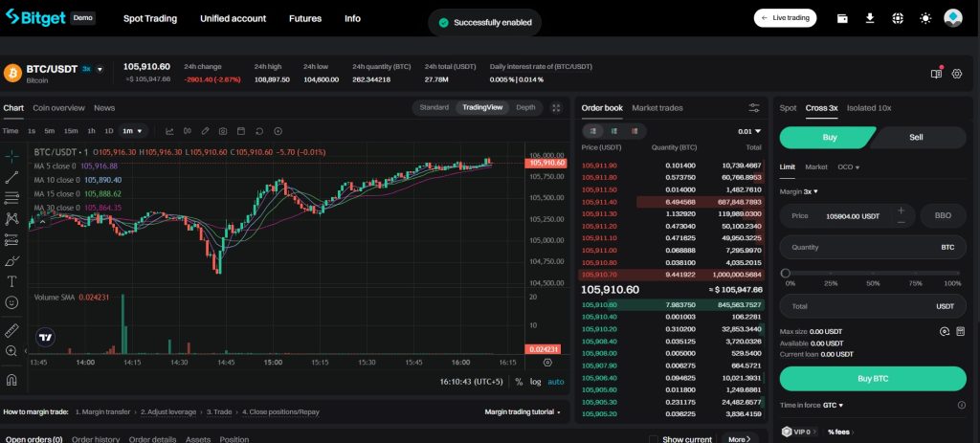Image resolution: width=980 pixels, height=443 pixels.
Task: Open trading page settings gear
Action: [x=957, y=74]
